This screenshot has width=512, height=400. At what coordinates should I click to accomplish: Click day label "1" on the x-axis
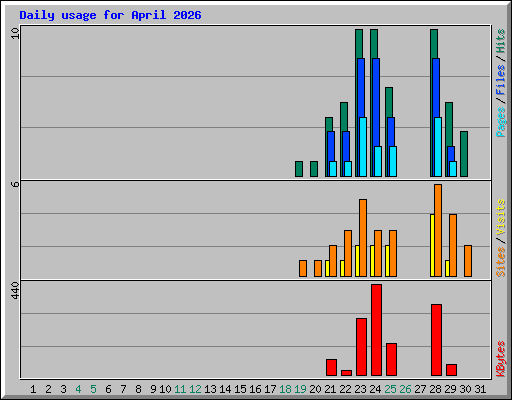[x=33, y=389]
